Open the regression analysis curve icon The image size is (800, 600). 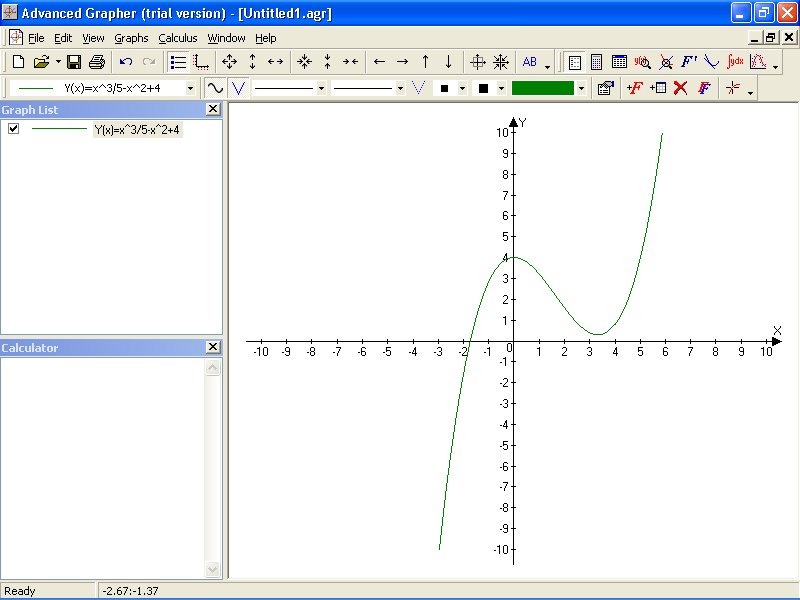click(x=758, y=62)
